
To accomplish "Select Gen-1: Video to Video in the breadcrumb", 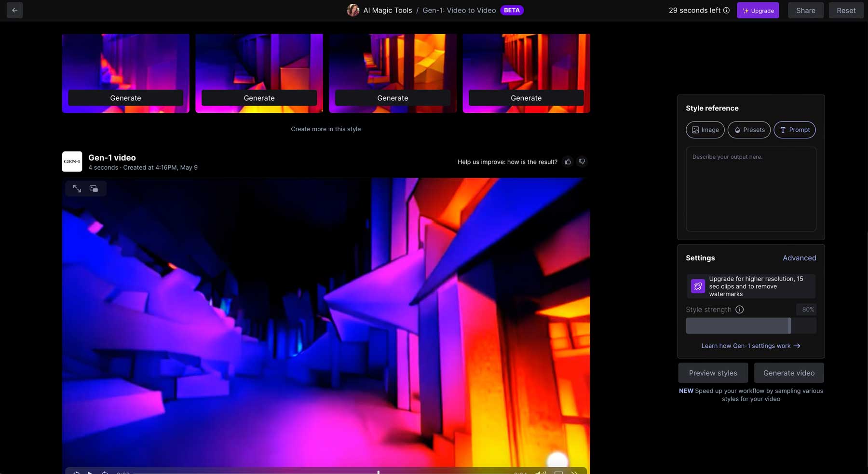I will (459, 10).
